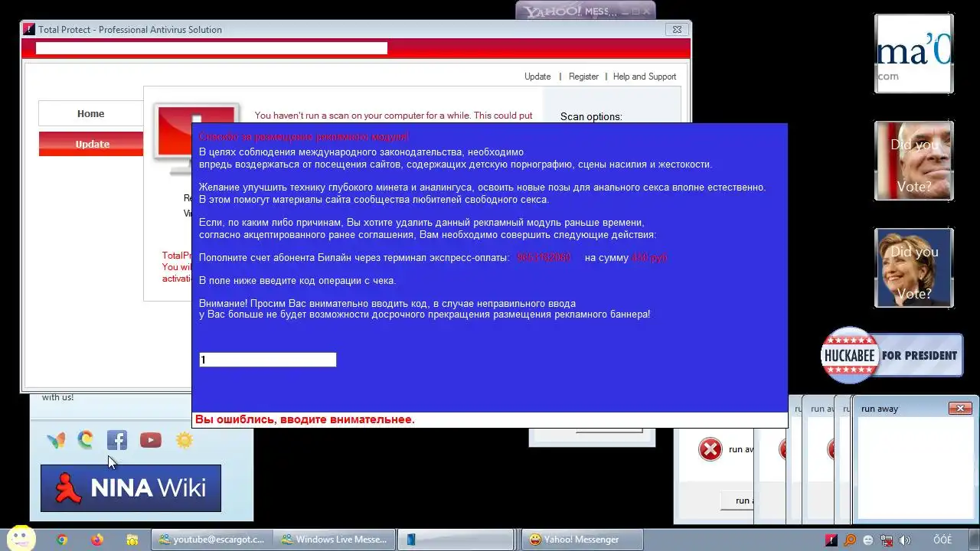Click the McCain Did you Vote gadget
Image resolution: width=980 pixels, height=551 pixels.
pos(914,161)
